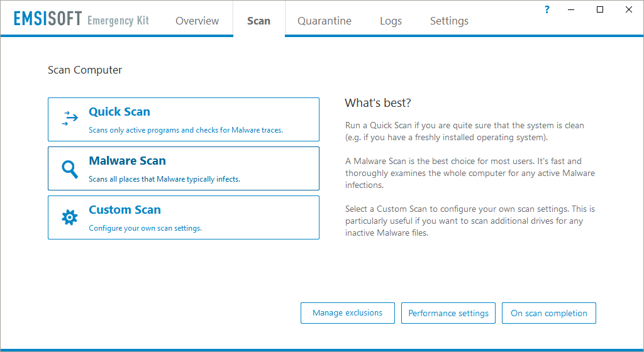The image size is (644, 352).
Task: Switch to the Overview tab
Action: (197, 21)
